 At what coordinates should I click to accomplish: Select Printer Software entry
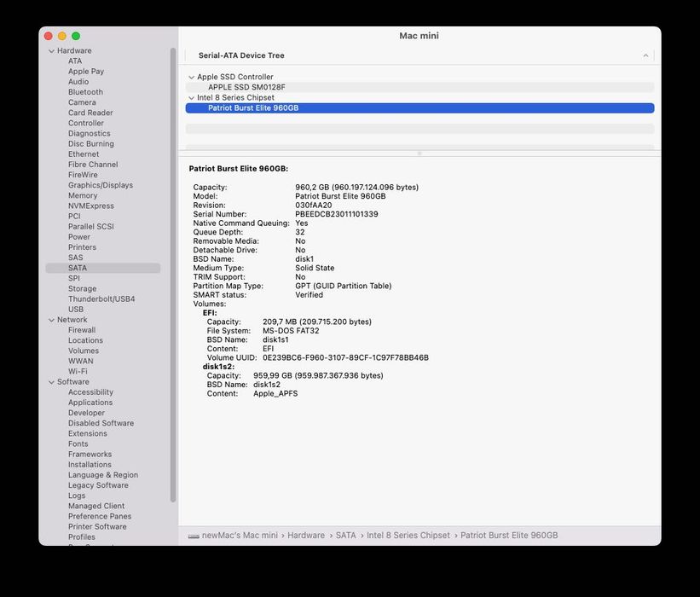tap(97, 526)
